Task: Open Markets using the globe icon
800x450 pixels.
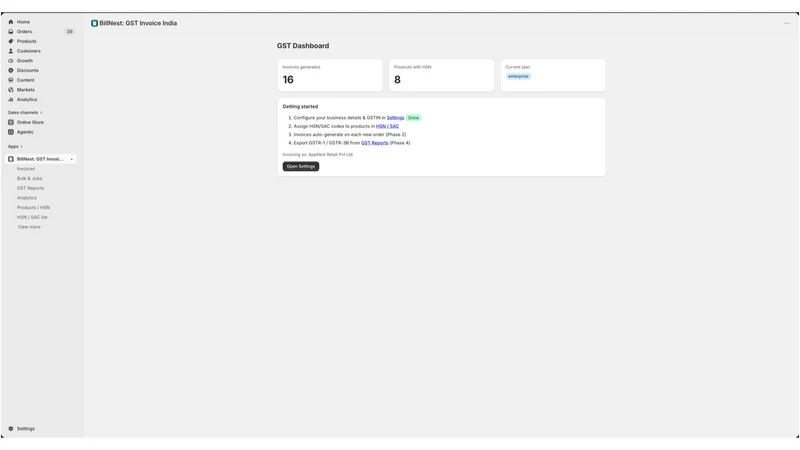Action: [x=11, y=90]
